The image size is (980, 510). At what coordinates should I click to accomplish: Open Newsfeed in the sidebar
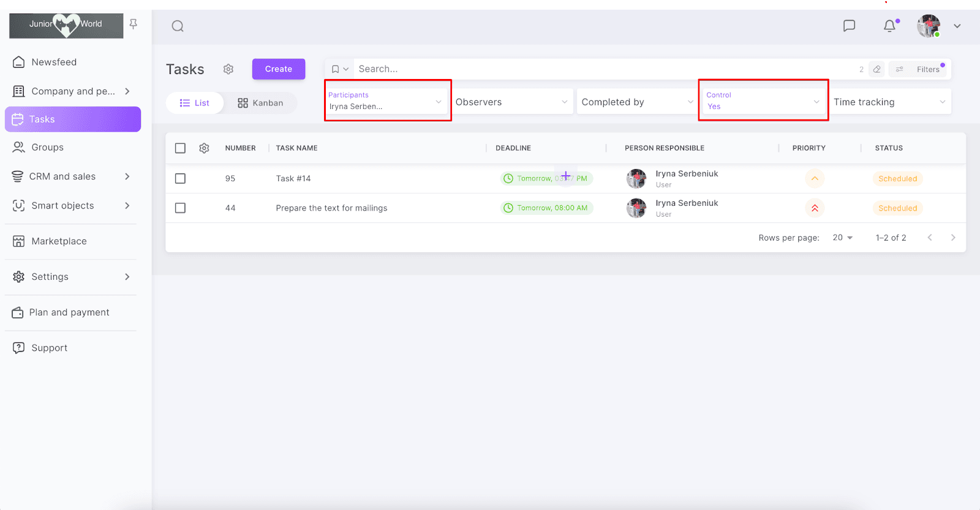(54, 62)
